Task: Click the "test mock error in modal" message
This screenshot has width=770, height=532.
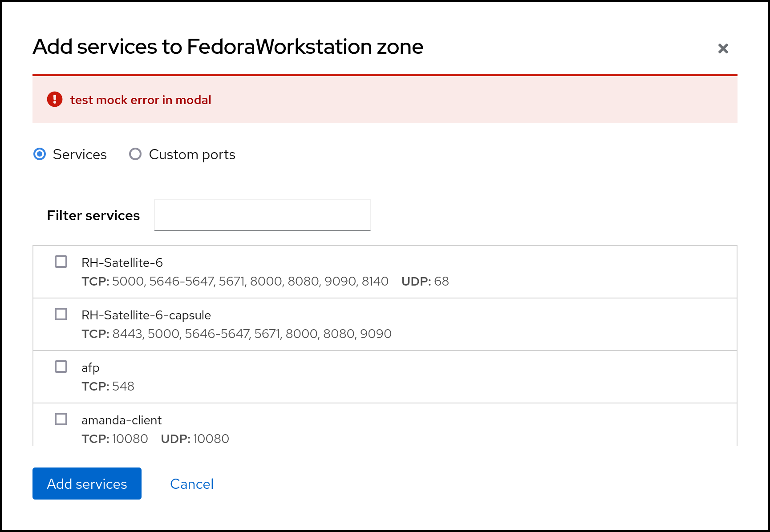Action: pos(141,100)
